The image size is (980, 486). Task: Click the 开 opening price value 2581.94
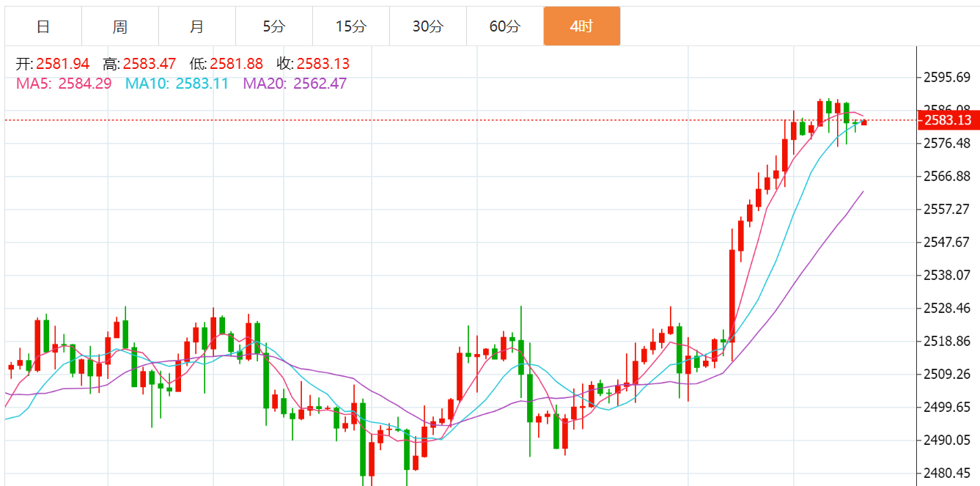point(62,64)
